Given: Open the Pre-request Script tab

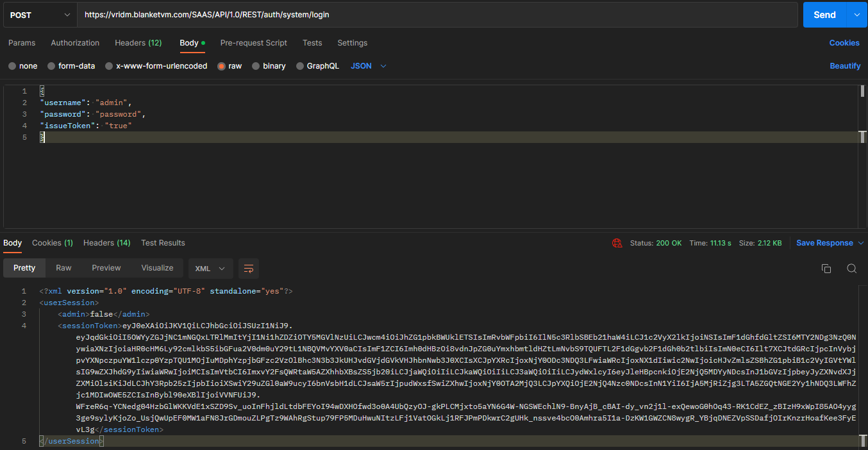Looking at the screenshot, I should coord(253,43).
